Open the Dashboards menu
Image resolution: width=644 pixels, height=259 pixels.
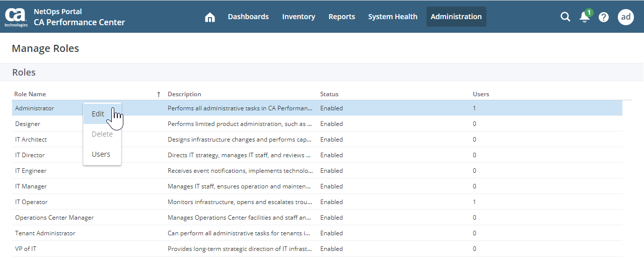tap(248, 17)
